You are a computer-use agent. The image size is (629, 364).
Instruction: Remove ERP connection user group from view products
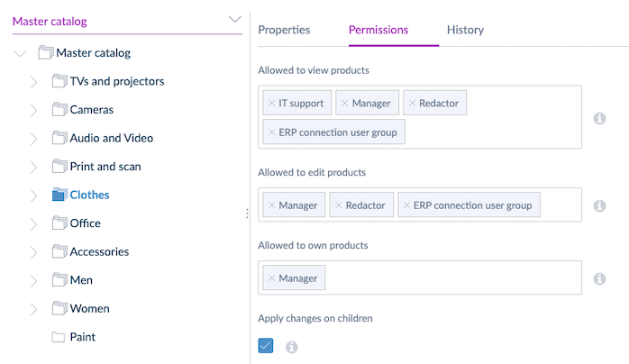(272, 132)
